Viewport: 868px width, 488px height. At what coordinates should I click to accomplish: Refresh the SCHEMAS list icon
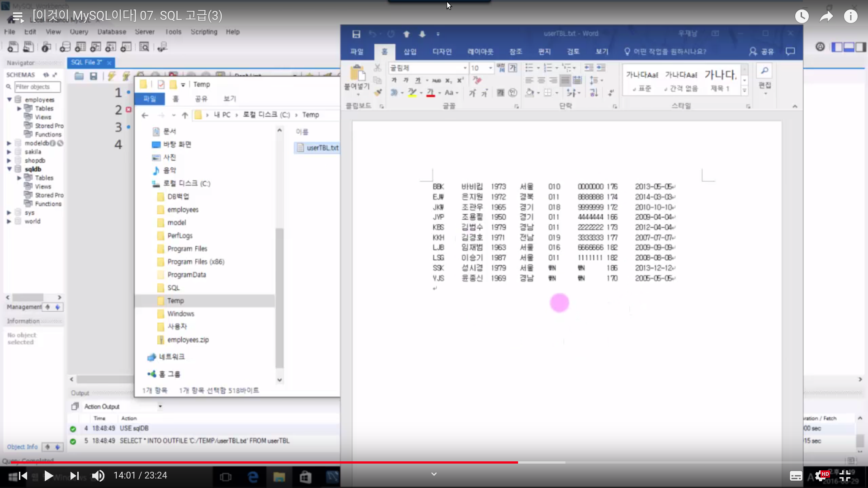pyautogui.click(x=46, y=75)
